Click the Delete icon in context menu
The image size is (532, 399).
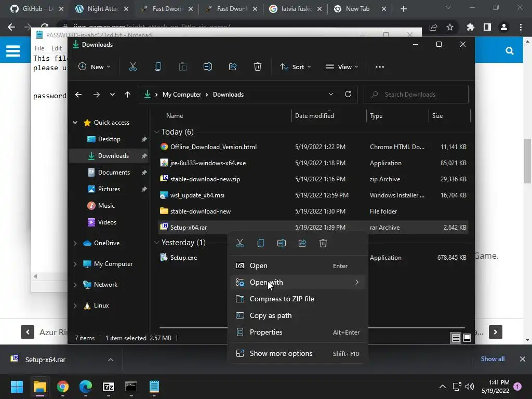pyautogui.click(x=323, y=243)
